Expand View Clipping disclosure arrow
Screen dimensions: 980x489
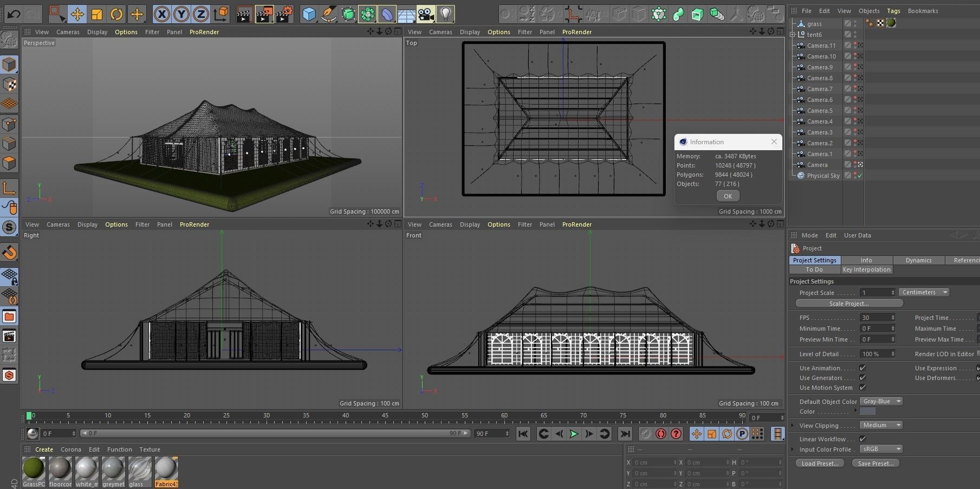(x=793, y=426)
